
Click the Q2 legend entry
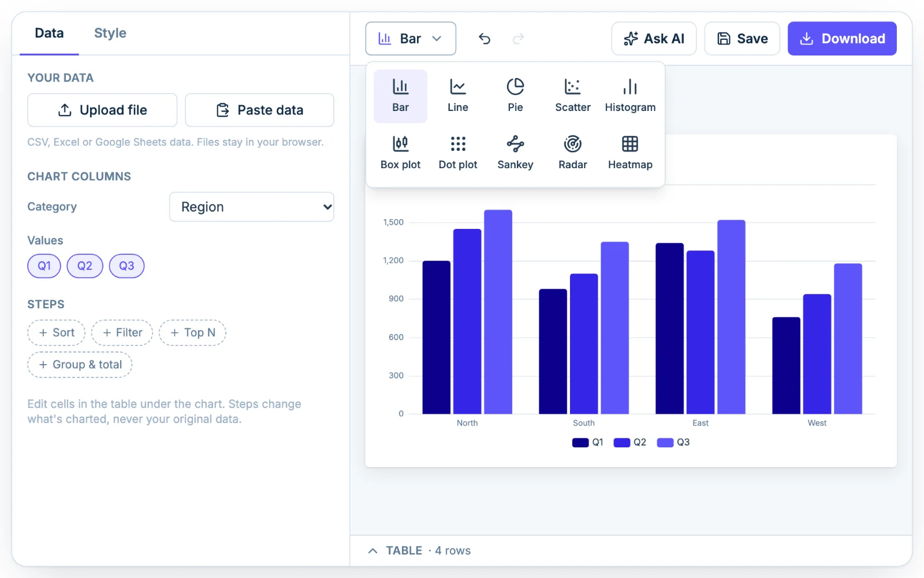(x=629, y=443)
